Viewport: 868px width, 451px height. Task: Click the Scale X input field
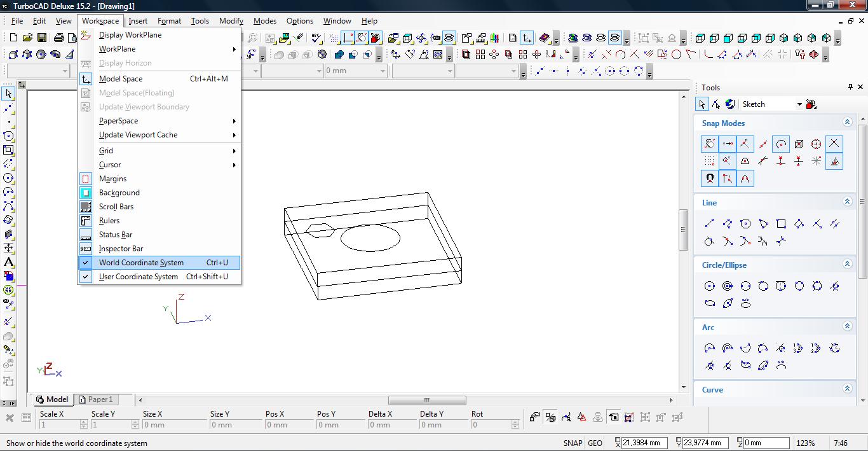(60, 425)
